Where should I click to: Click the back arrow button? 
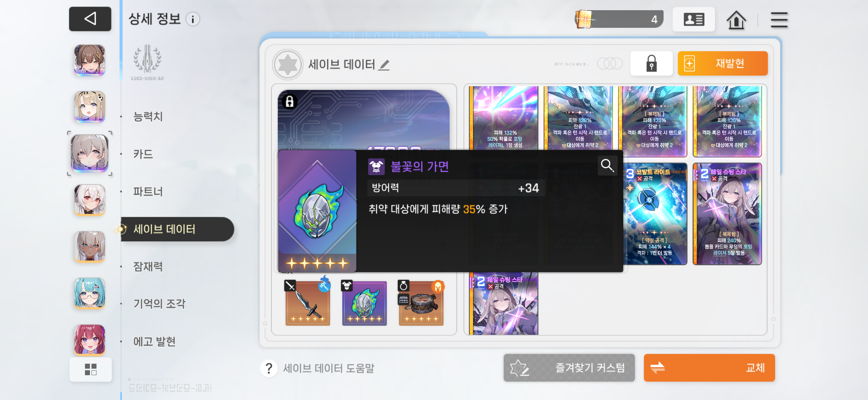pyautogui.click(x=90, y=19)
